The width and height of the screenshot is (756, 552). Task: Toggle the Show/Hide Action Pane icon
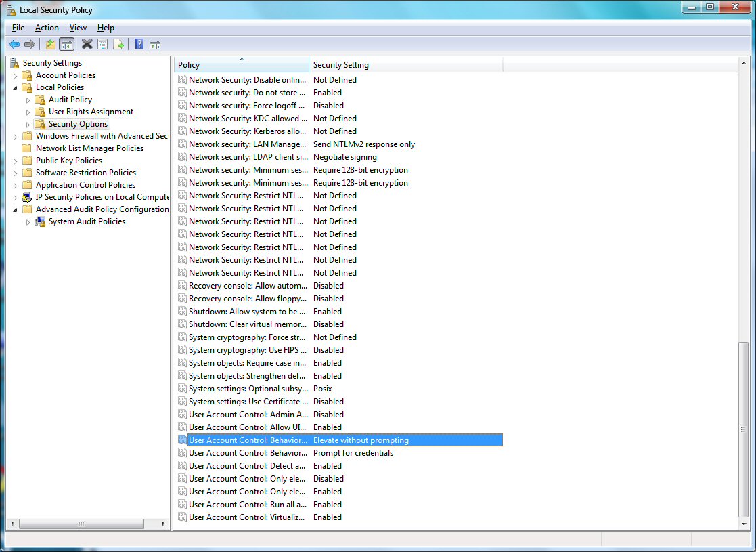click(x=155, y=45)
